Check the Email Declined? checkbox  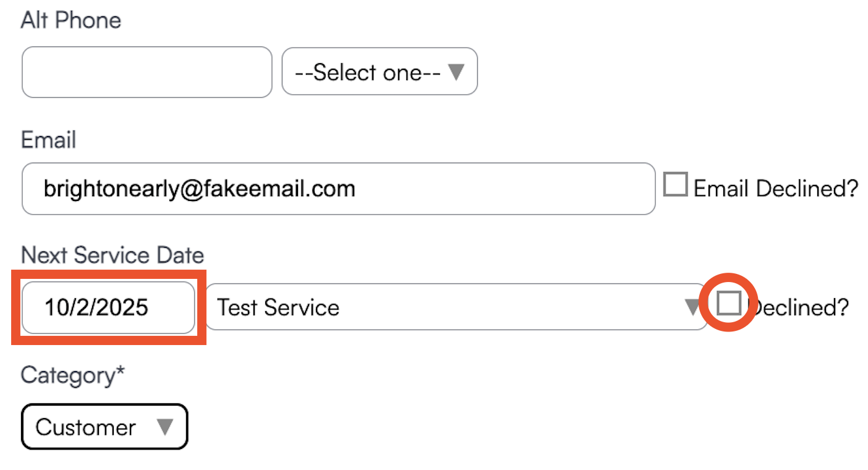click(x=675, y=185)
